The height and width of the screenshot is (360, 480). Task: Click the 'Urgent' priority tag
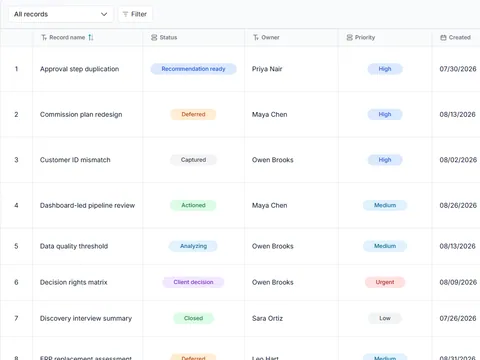coord(385,282)
